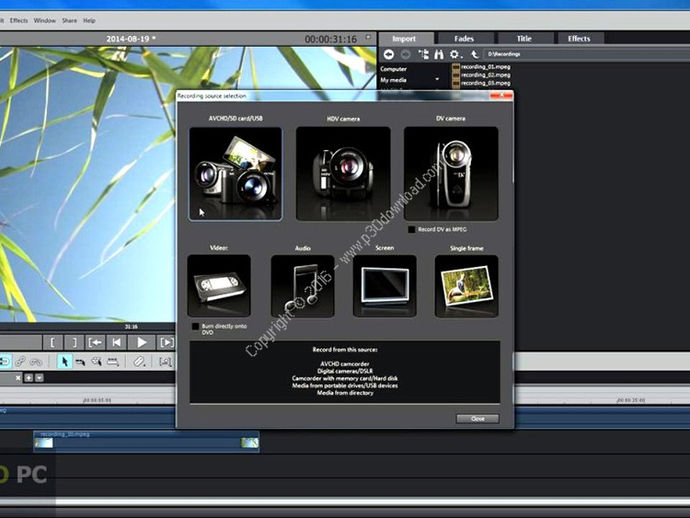Toggle the highlighted snap magnet icon
Screen dimensions: 690x518
(x=5, y=362)
